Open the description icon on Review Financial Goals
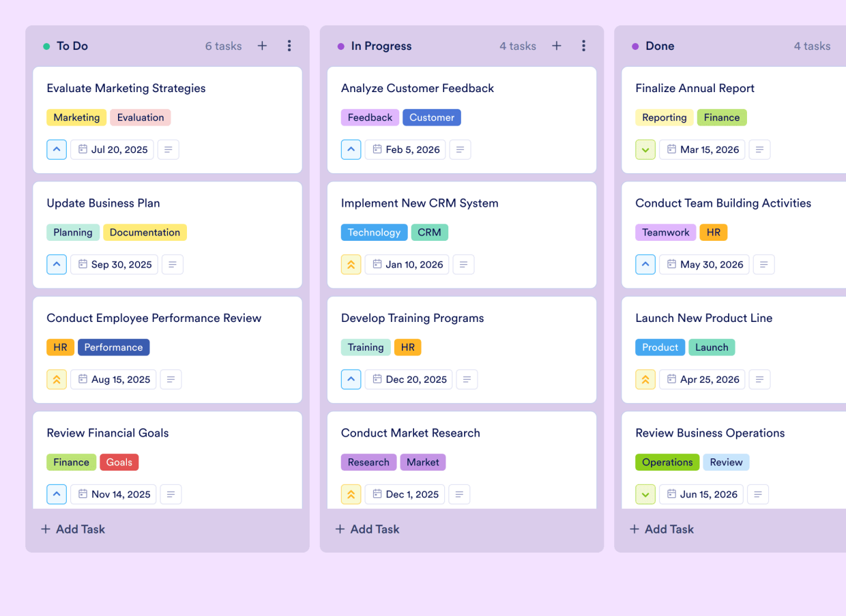Viewport: 846px width, 616px height. (171, 494)
